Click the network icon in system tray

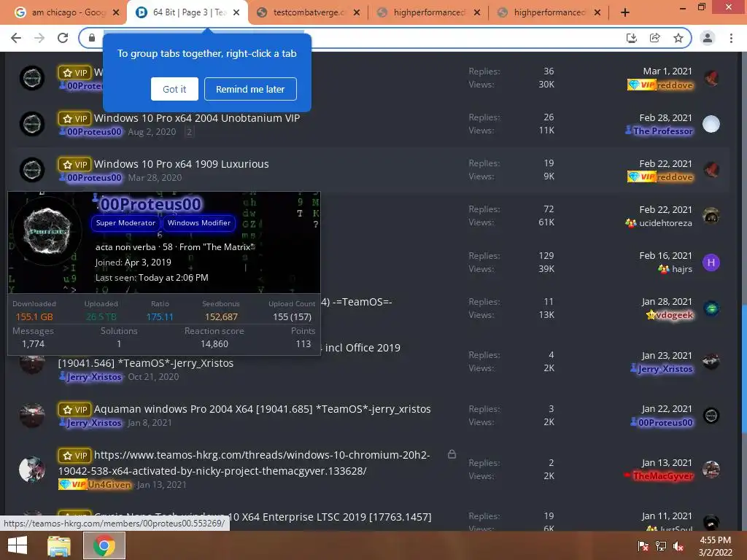[661, 546]
